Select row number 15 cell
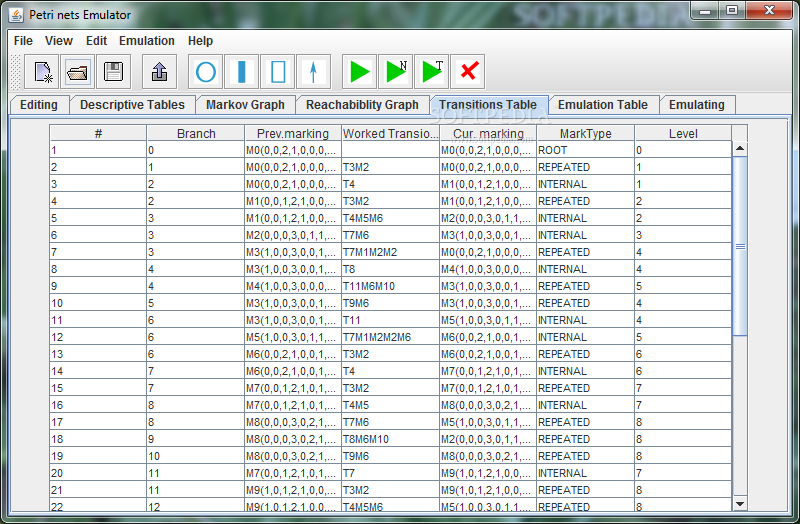Viewport: 800px width, 524px height. click(98, 388)
